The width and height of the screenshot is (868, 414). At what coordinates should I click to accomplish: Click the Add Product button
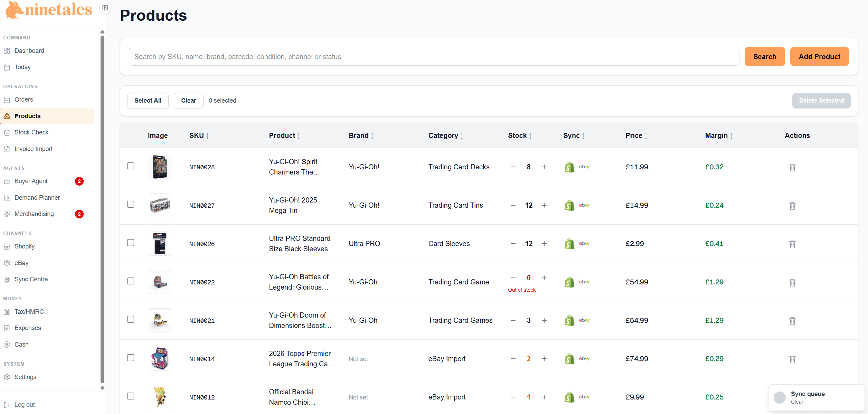[819, 57]
